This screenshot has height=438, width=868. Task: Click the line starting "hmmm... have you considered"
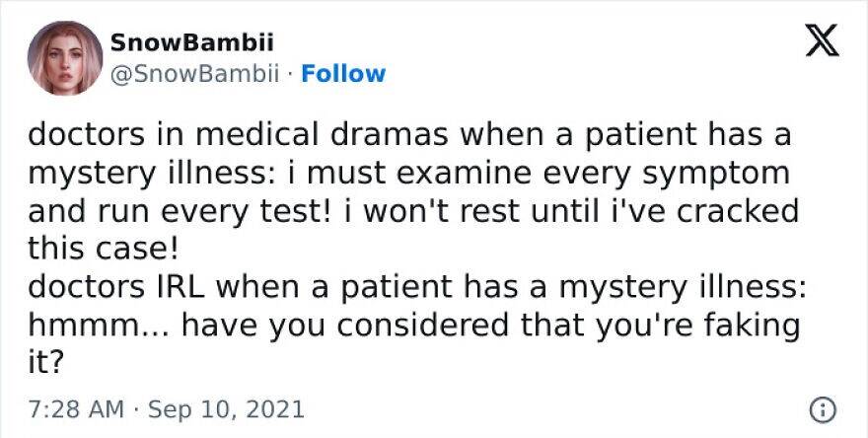coord(412,325)
